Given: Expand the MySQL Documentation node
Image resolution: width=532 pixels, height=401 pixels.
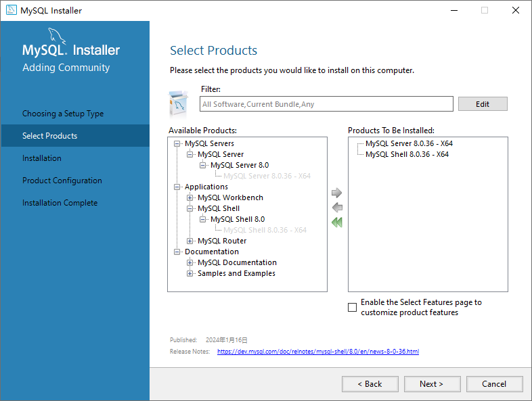Looking at the screenshot, I should [190, 262].
